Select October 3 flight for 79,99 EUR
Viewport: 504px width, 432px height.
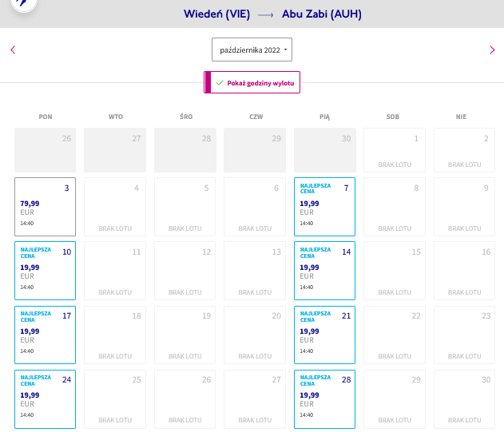pos(45,207)
